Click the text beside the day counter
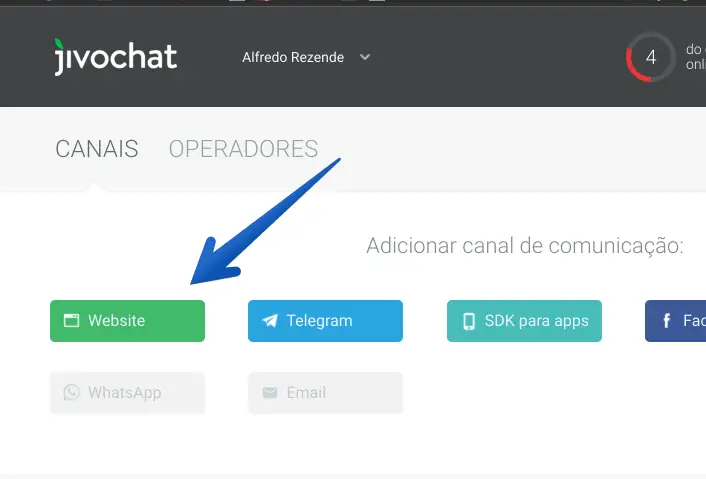The height and width of the screenshot is (479, 706). pyautogui.click(x=696, y=57)
